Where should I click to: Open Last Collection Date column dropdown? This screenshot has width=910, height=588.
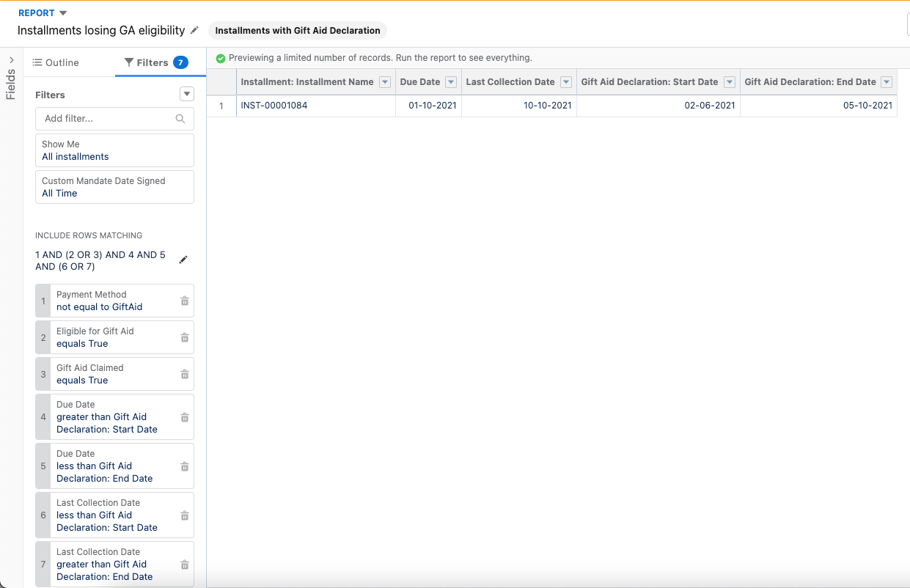565,82
